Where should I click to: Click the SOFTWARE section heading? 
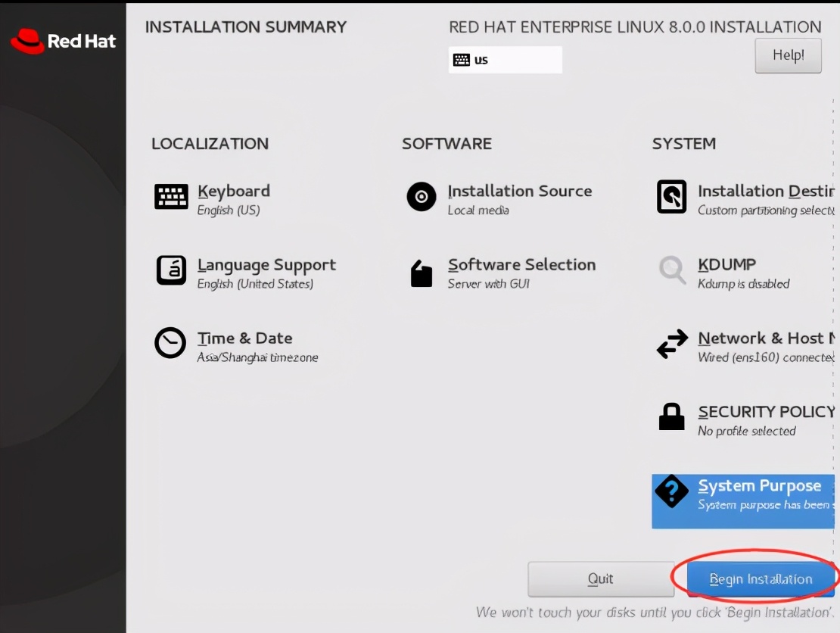(x=446, y=144)
